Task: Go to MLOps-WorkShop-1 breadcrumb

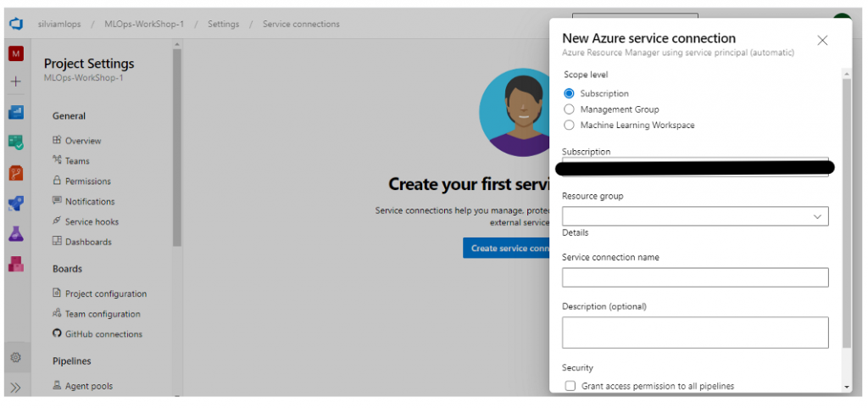Action: coord(144,25)
